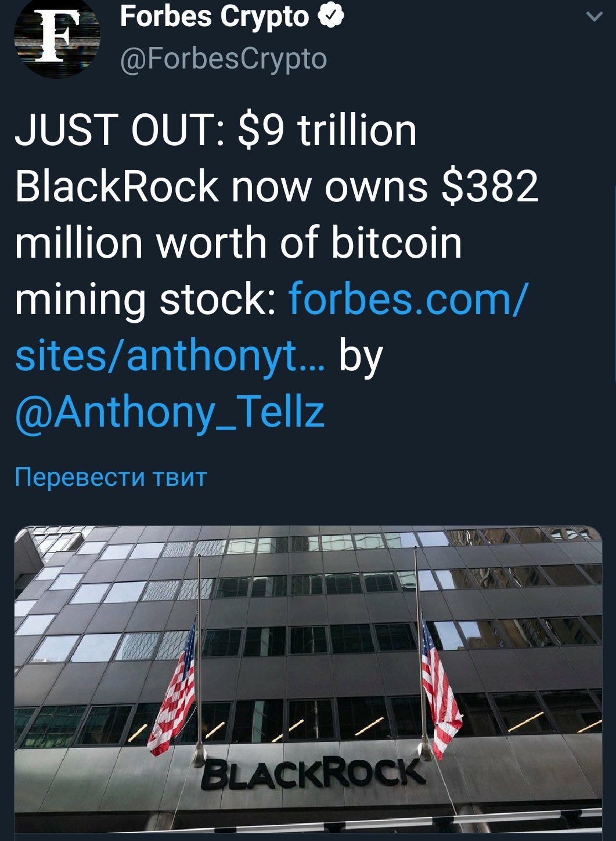Click the sites/anthonyt… link continuation
616x841 pixels.
tap(170, 355)
